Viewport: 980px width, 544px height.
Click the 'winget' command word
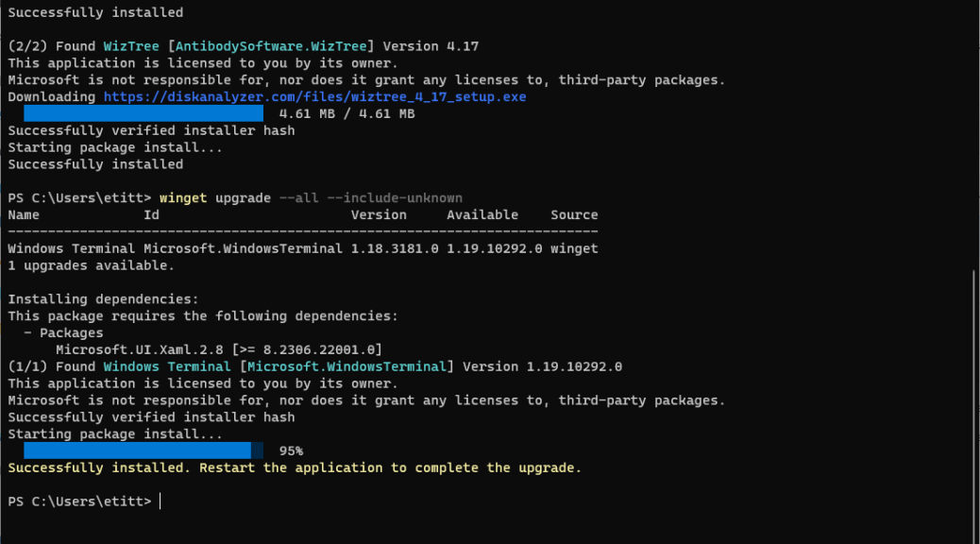(183, 198)
